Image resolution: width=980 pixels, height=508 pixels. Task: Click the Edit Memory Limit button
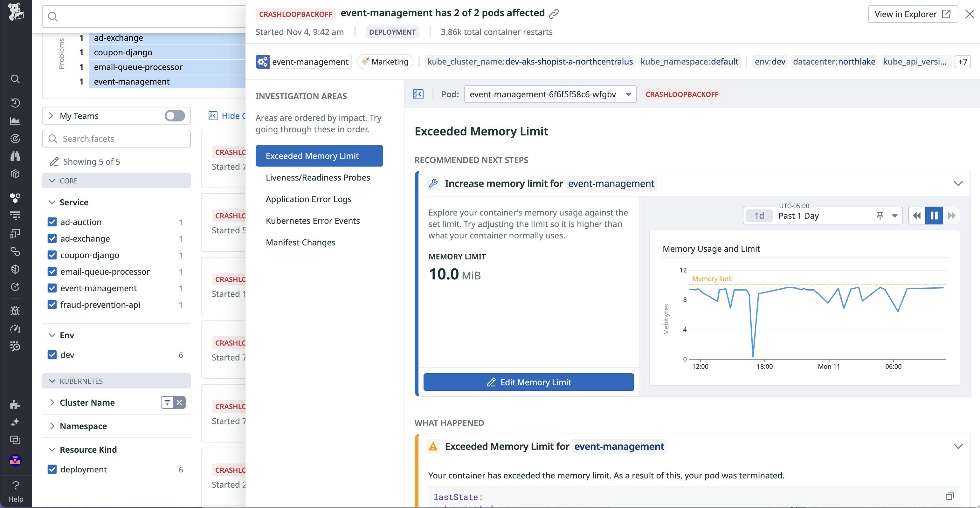(x=528, y=382)
